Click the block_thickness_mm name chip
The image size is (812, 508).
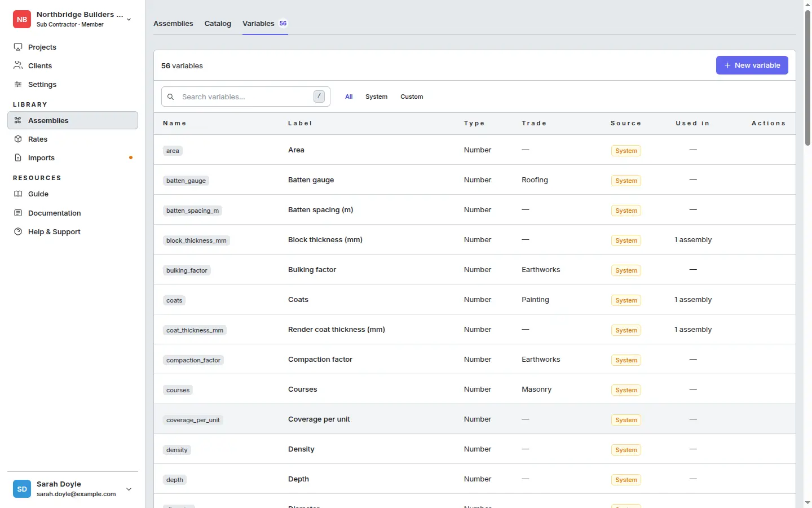click(x=196, y=240)
